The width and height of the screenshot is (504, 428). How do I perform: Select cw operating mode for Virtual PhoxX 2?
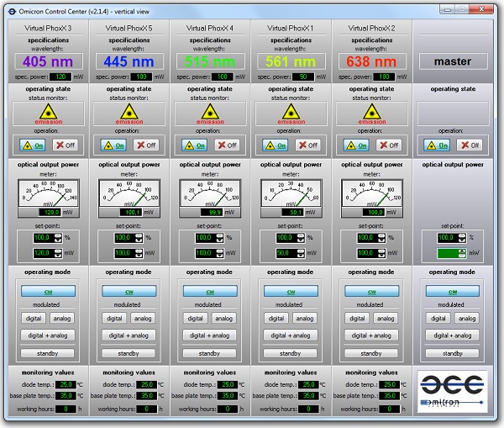coord(370,290)
